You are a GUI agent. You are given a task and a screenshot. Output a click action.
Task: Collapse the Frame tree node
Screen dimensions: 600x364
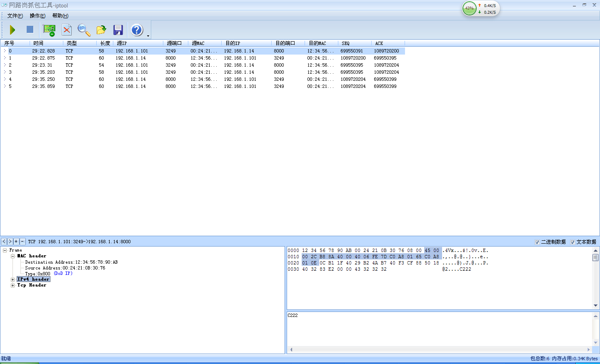click(5, 250)
